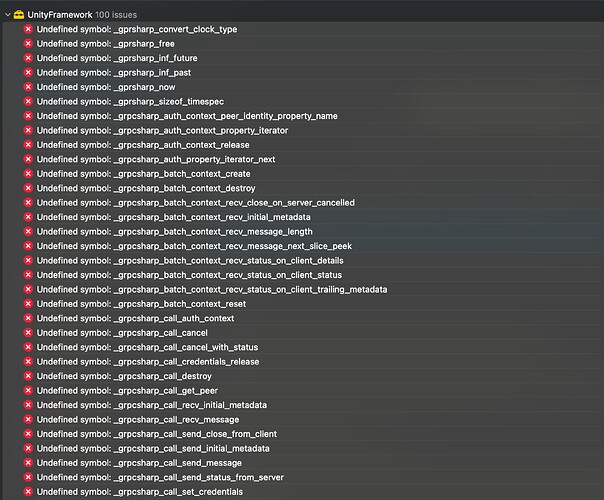Select the _grpcsharp_call_get_peer error row

click(x=140, y=391)
